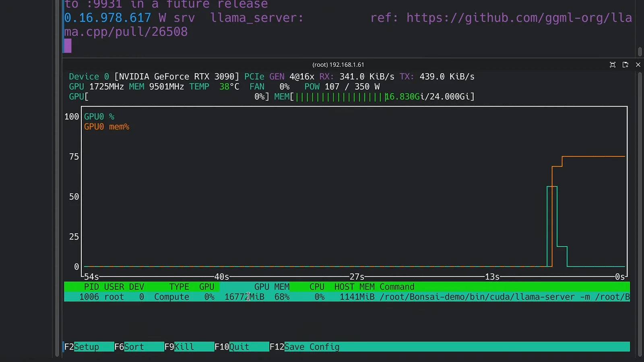Close the (root) 192.168.1.61 pane
This screenshot has height=362, width=644.
point(638,65)
